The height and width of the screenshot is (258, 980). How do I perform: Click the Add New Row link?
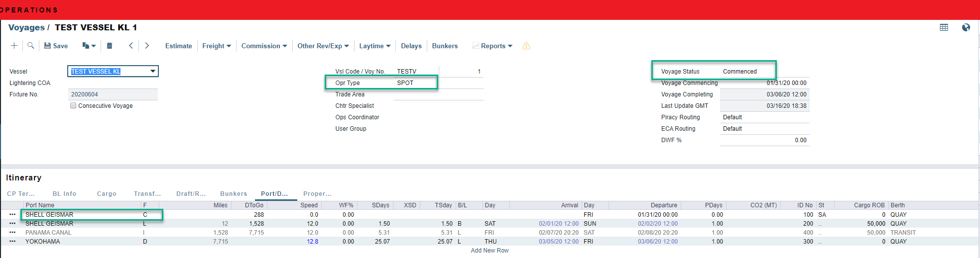point(490,251)
